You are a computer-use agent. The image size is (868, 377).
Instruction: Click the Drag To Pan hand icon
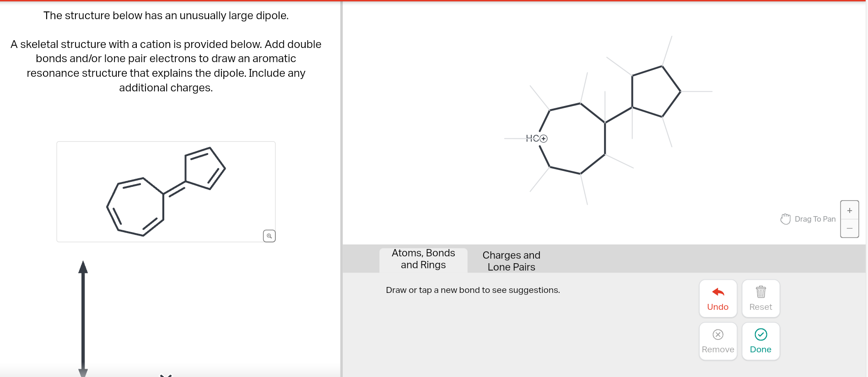[785, 218]
